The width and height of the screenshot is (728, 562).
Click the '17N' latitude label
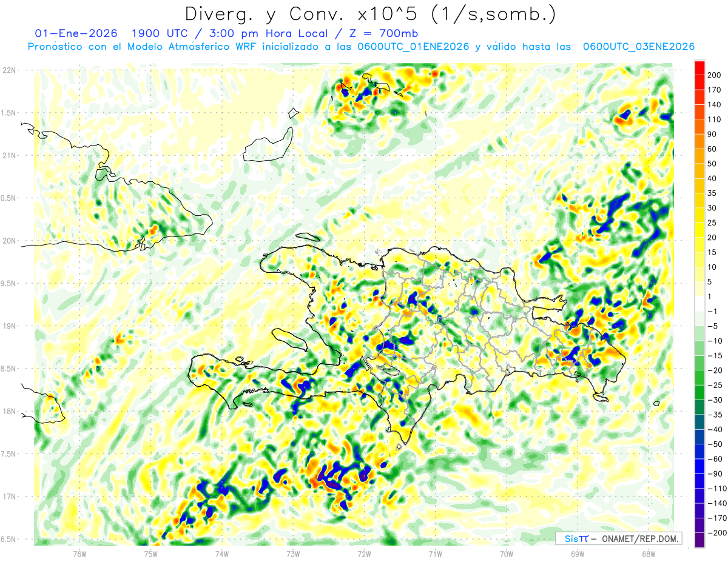coord(9,497)
